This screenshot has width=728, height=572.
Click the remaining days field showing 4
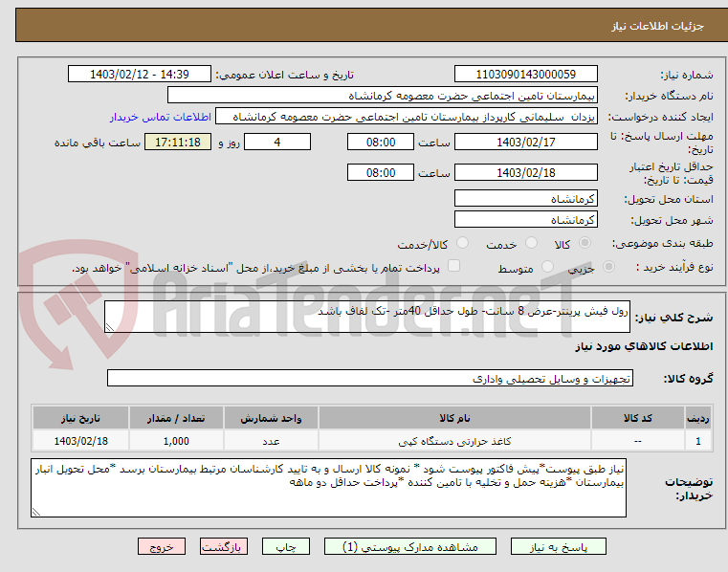(277, 143)
